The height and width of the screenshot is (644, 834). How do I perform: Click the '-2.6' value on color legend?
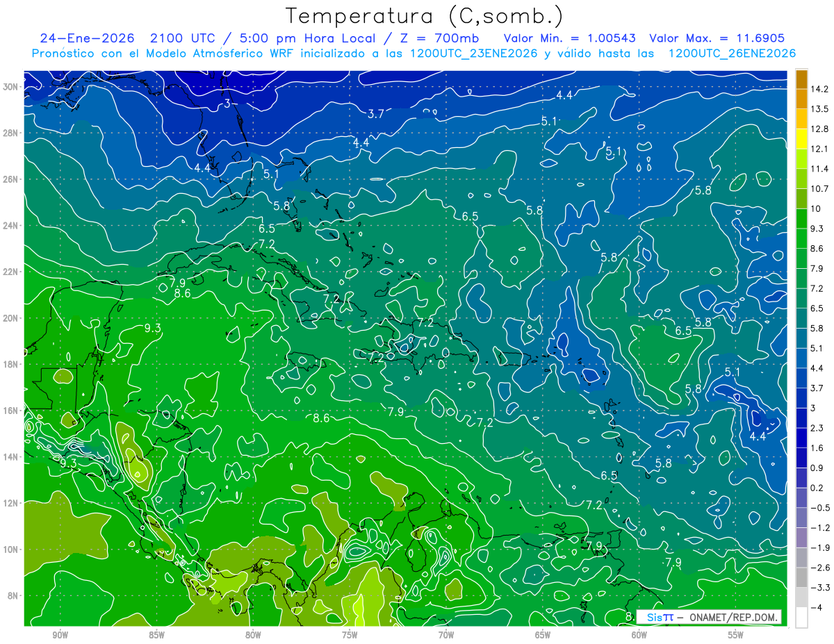[821, 568]
